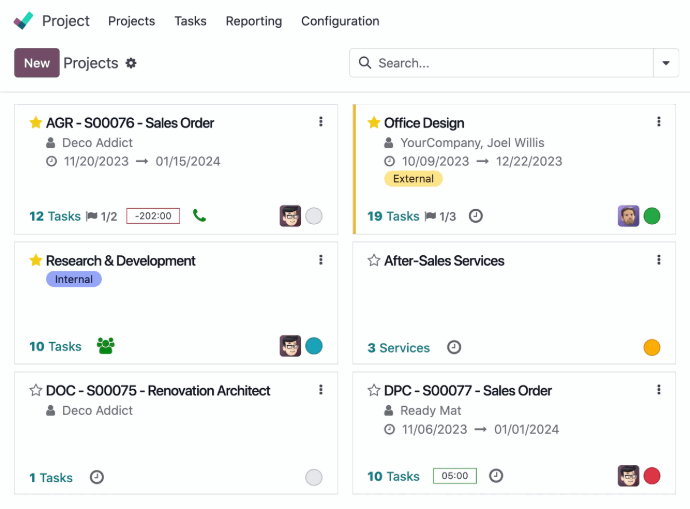
Task: Click the Project app logo icon
Action: coord(23,21)
